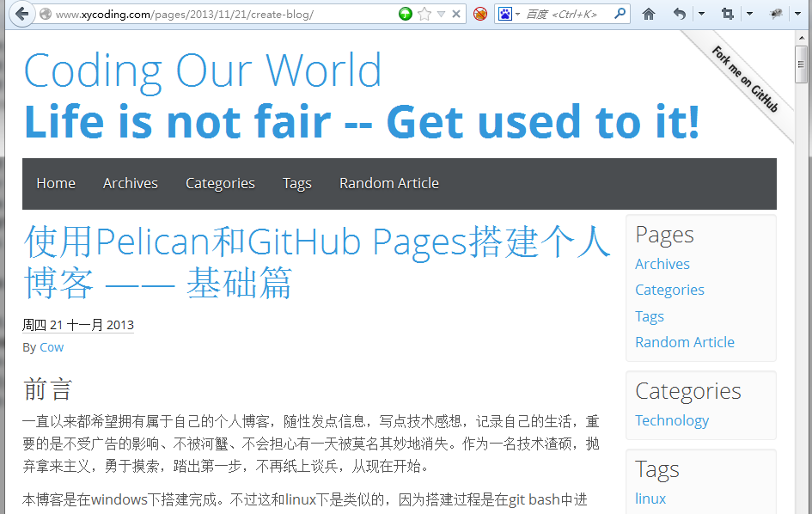Click the undo curved arrow toolbar icon
The height and width of the screenshot is (514, 812).
click(680, 14)
